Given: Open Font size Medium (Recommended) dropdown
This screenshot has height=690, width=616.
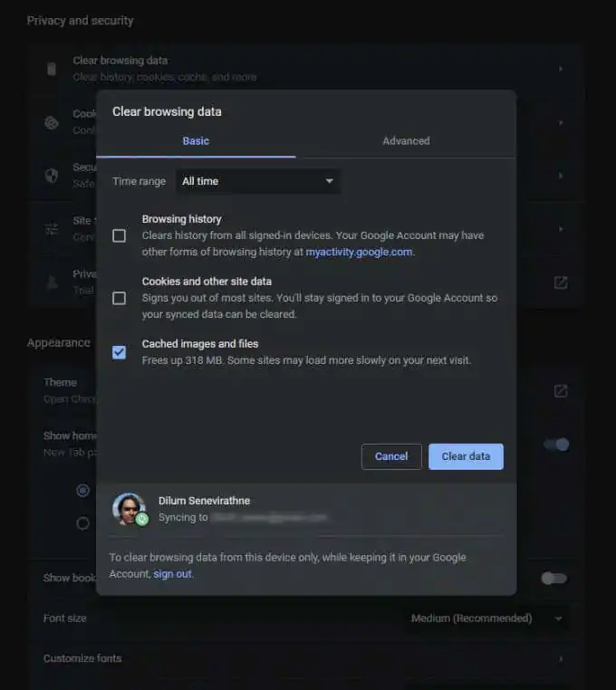Looking at the screenshot, I should tap(486, 618).
